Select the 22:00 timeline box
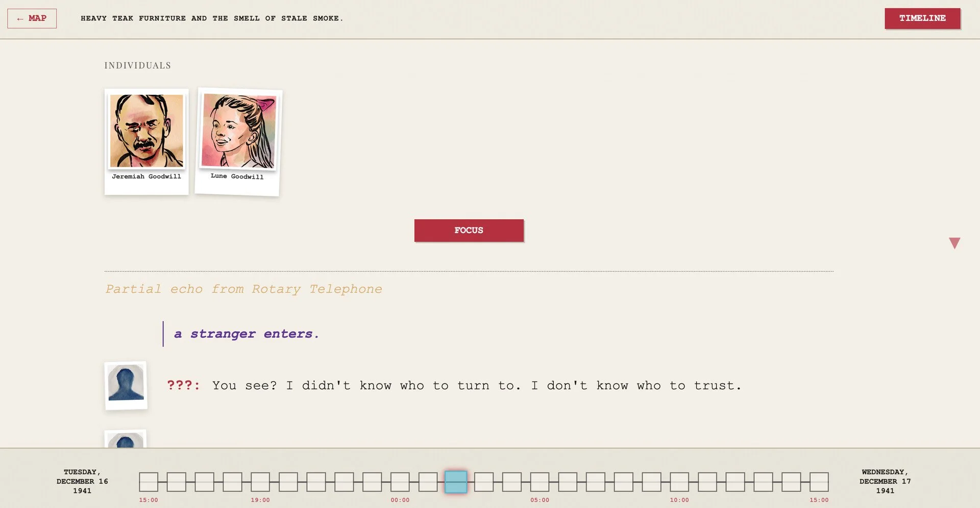This screenshot has width=980, height=508. click(x=344, y=482)
